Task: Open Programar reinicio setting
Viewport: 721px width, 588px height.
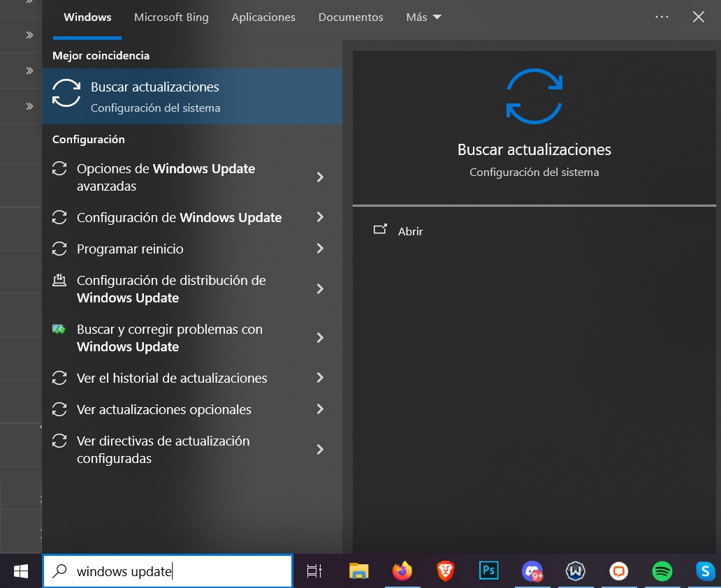Action: [191, 249]
